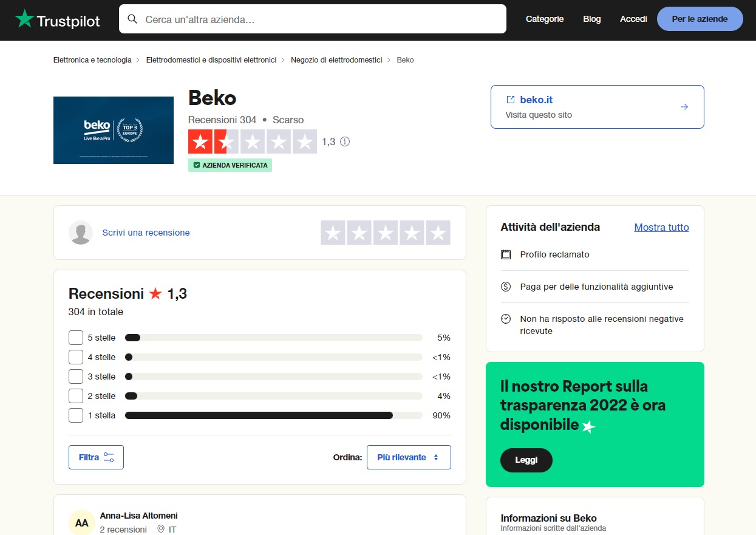This screenshot has width=756, height=535.
Task: Click Accedi in the top navigation
Action: [633, 19]
